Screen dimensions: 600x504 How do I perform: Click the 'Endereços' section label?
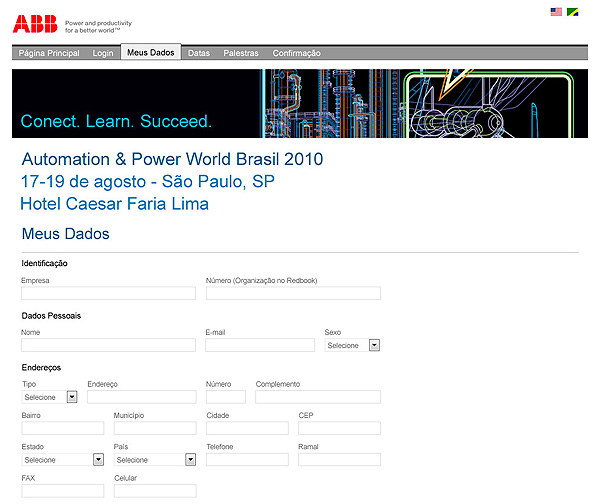tap(41, 368)
